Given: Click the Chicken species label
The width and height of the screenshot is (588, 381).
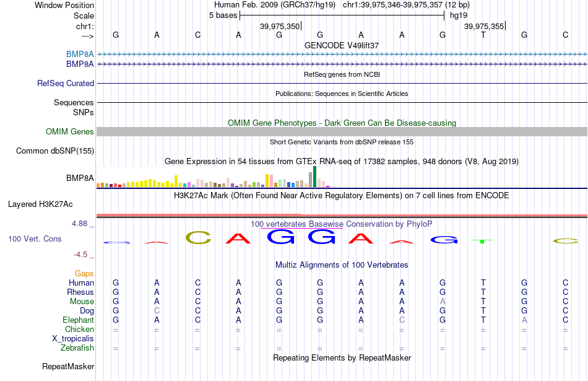Looking at the screenshot, I should (79, 329).
